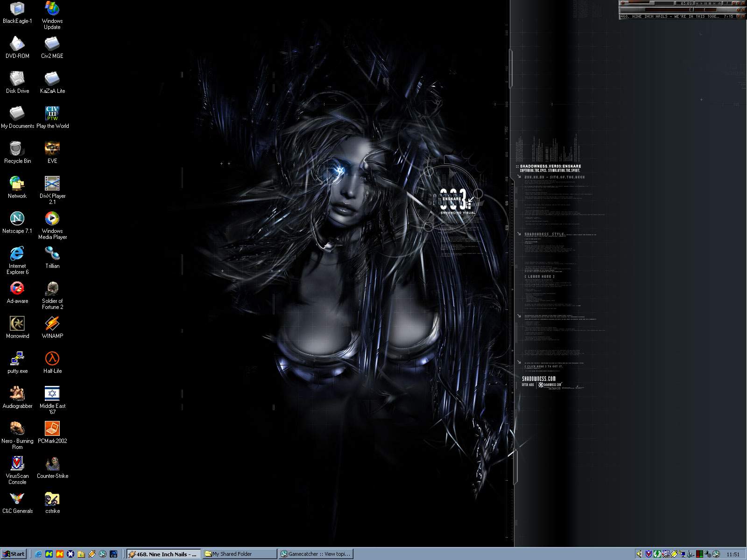747x560 pixels.
Task: Open Internet Explorer from Quick Launch
Action: point(38,554)
